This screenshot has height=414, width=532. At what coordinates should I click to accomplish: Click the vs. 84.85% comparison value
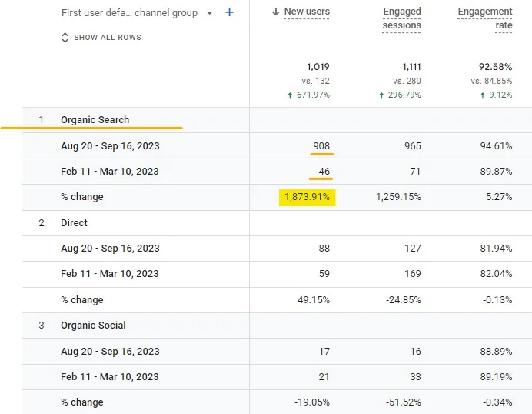[491, 81]
